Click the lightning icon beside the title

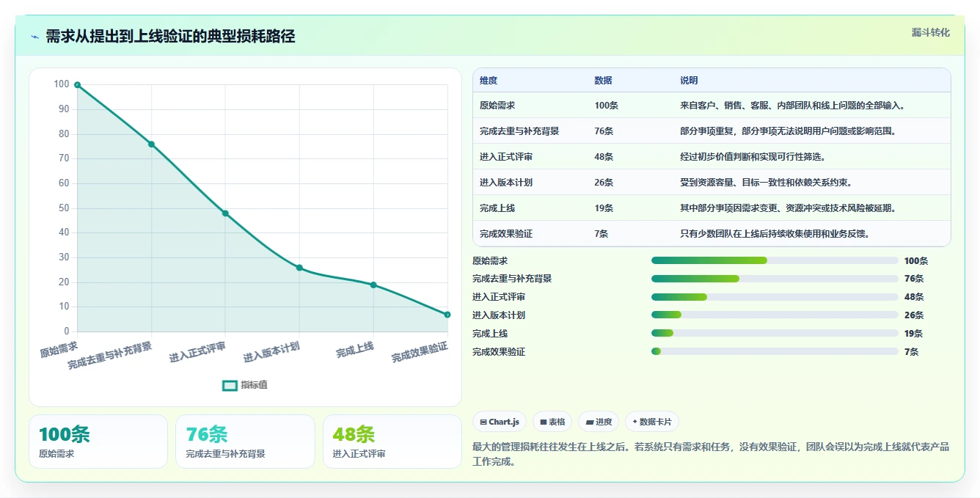click(35, 37)
